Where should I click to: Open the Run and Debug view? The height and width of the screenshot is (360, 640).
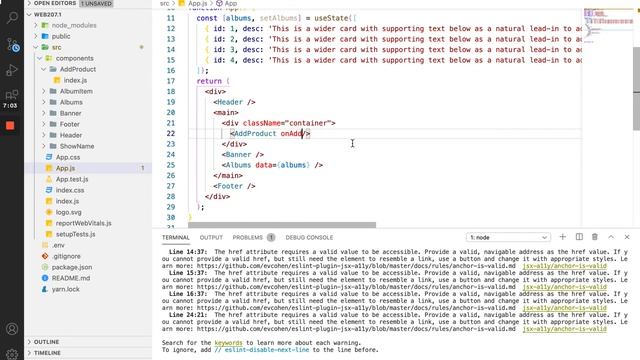click(x=12, y=71)
